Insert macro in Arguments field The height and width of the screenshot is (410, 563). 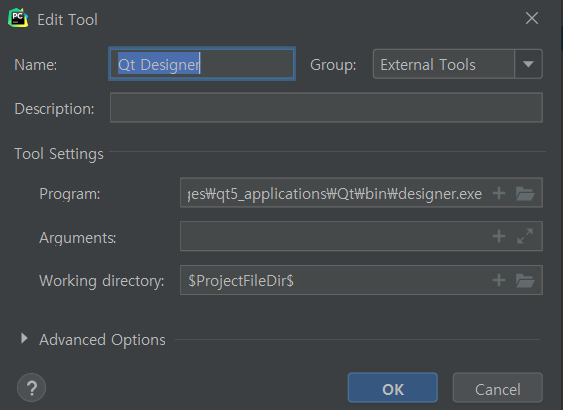pos(499,236)
